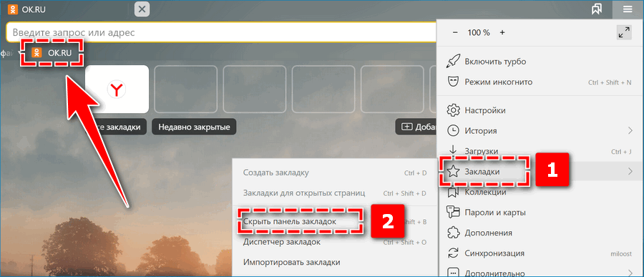
Task: Increase zoom with plus button
Action: pos(502,32)
